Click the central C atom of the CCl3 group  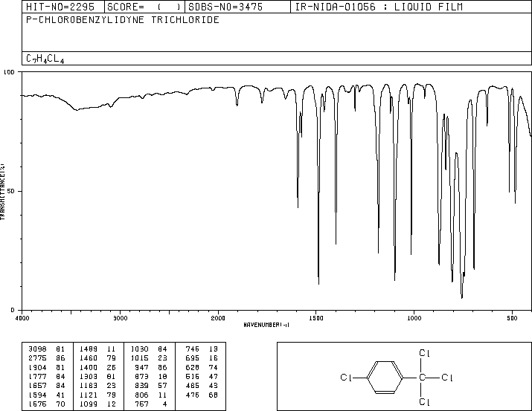pyautogui.click(x=423, y=378)
